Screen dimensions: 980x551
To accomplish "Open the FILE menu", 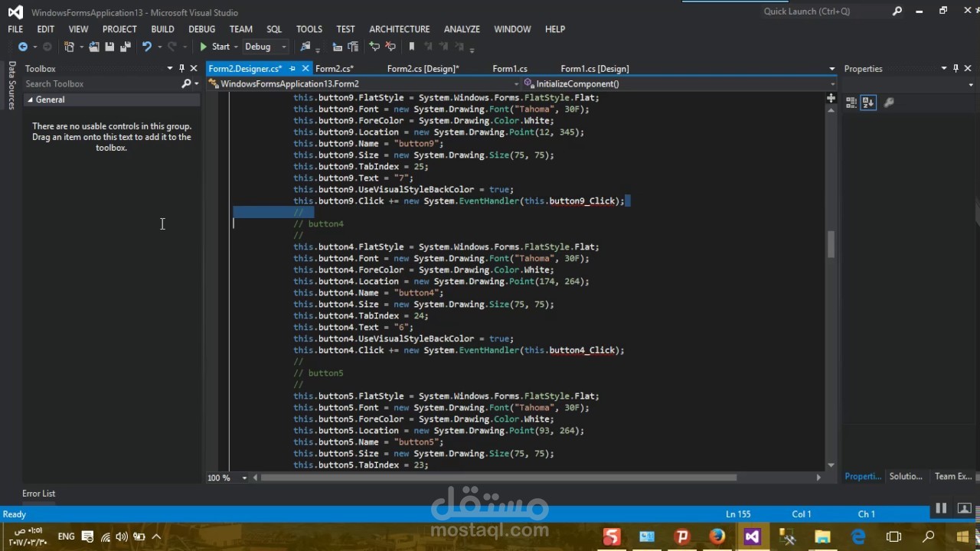I will tap(15, 29).
